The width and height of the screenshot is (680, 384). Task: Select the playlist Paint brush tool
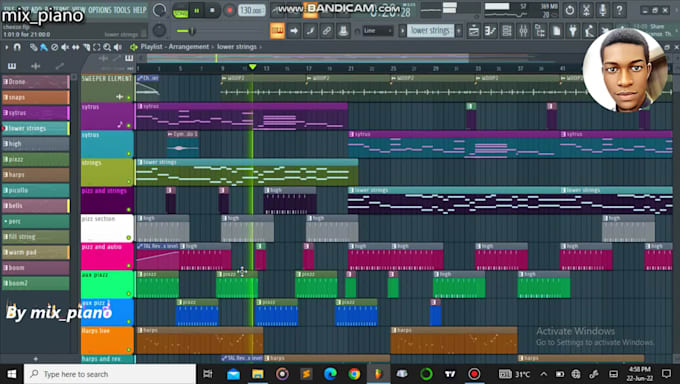click(x=43, y=47)
